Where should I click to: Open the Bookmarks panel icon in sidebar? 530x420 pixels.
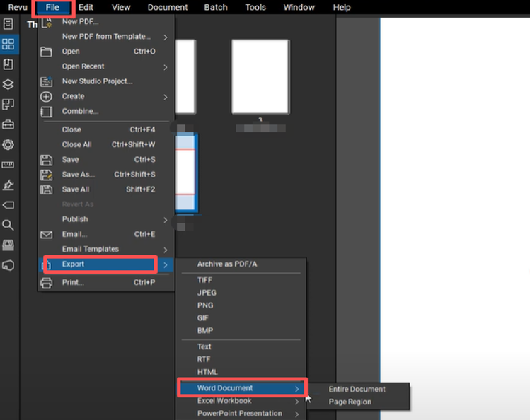[8, 64]
